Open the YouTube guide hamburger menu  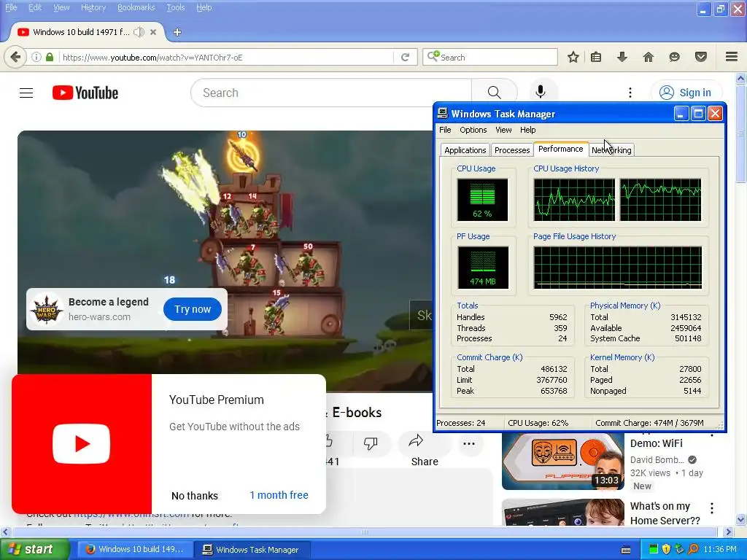26,93
